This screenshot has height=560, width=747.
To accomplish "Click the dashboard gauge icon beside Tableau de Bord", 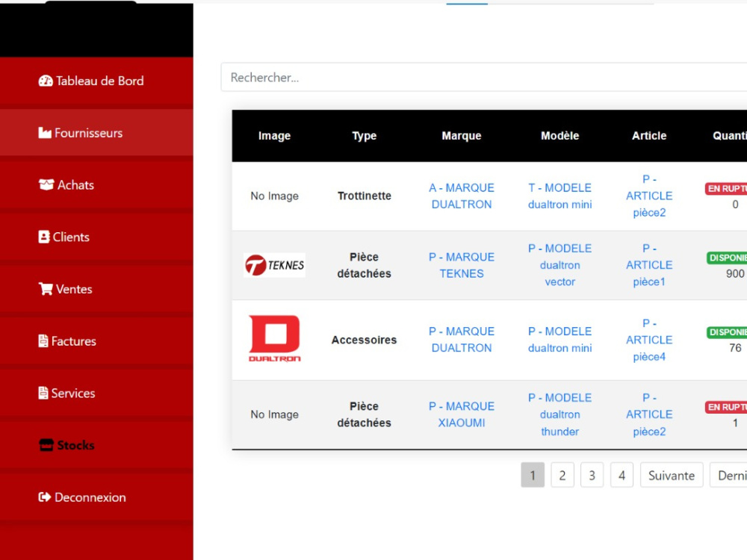I will 46,81.
